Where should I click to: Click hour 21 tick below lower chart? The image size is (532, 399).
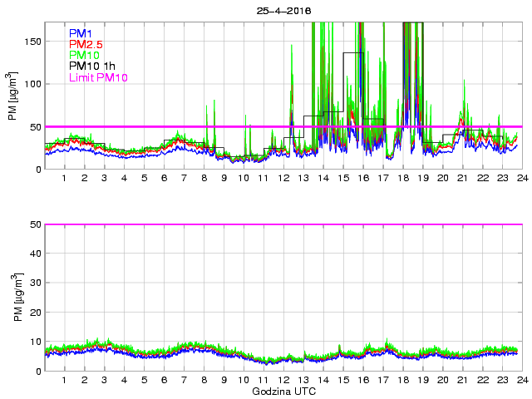pyautogui.click(x=463, y=380)
